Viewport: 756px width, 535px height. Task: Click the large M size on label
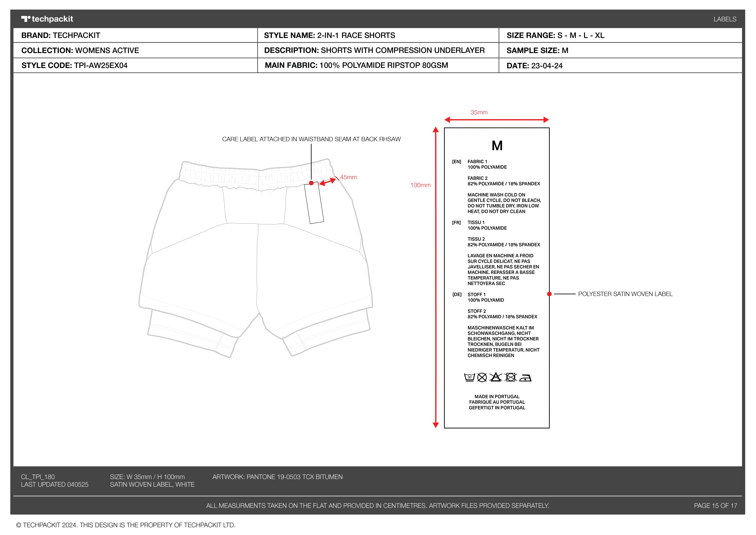497,146
